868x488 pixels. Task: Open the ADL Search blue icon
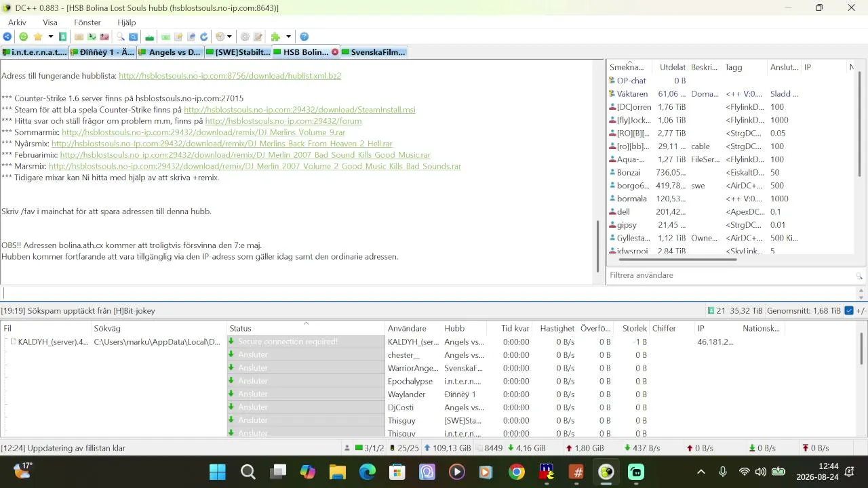[134, 37]
